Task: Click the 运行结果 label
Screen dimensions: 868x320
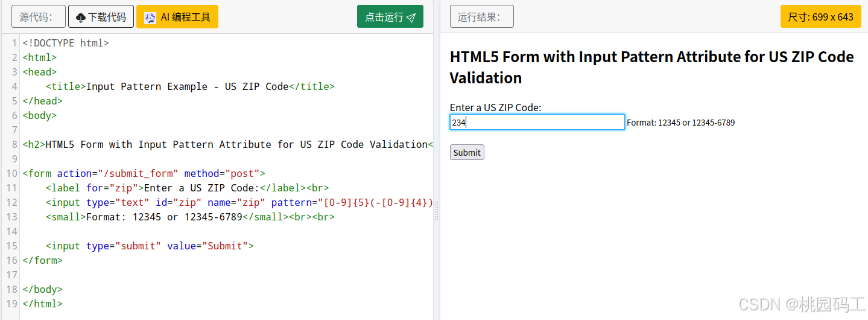Action: coord(482,17)
